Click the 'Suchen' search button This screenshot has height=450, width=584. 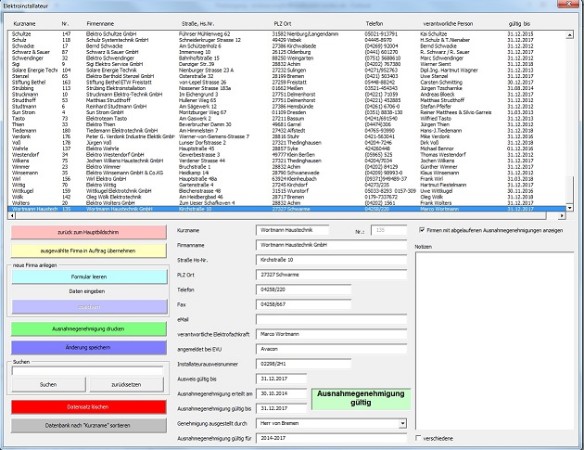[x=48, y=384]
